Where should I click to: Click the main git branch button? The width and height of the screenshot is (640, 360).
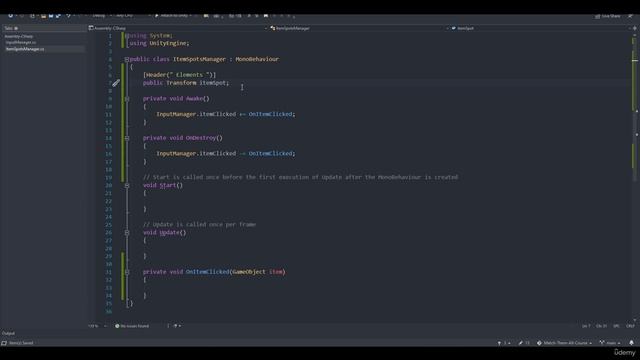[x=610, y=343]
